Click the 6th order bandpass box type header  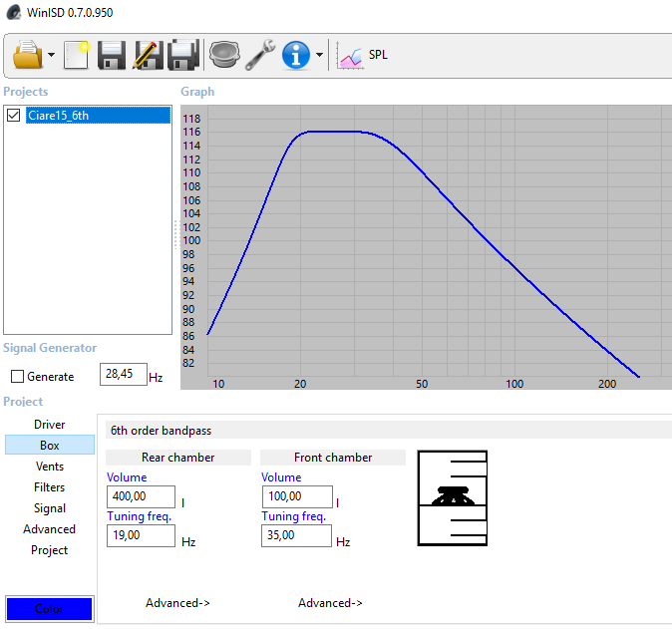(x=388, y=431)
